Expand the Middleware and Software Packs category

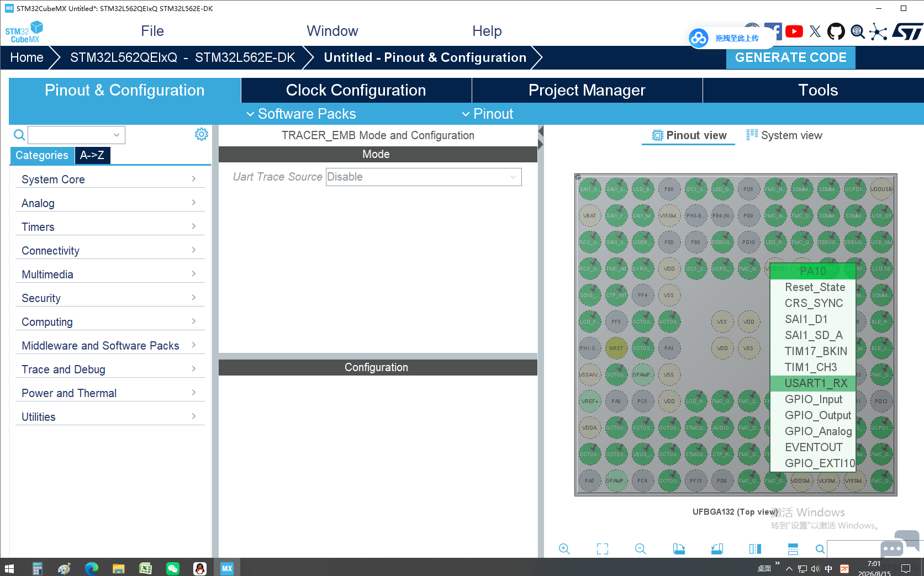pyautogui.click(x=110, y=345)
